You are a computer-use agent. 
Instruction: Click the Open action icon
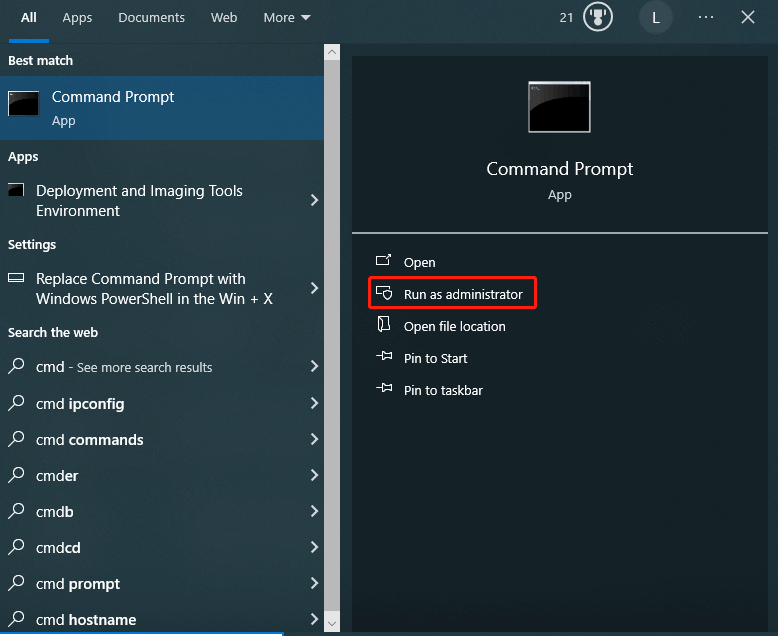pos(384,260)
